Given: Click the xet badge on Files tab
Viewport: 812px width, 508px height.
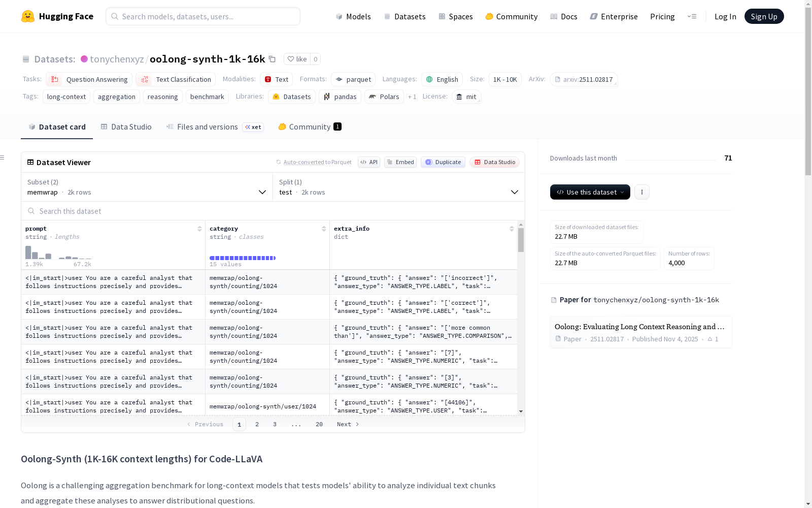Looking at the screenshot, I should (253, 127).
